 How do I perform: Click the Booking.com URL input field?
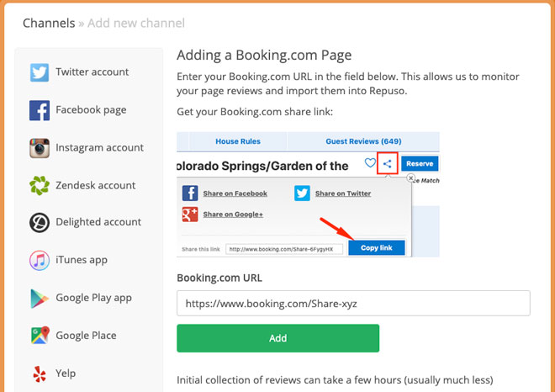tap(353, 304)
